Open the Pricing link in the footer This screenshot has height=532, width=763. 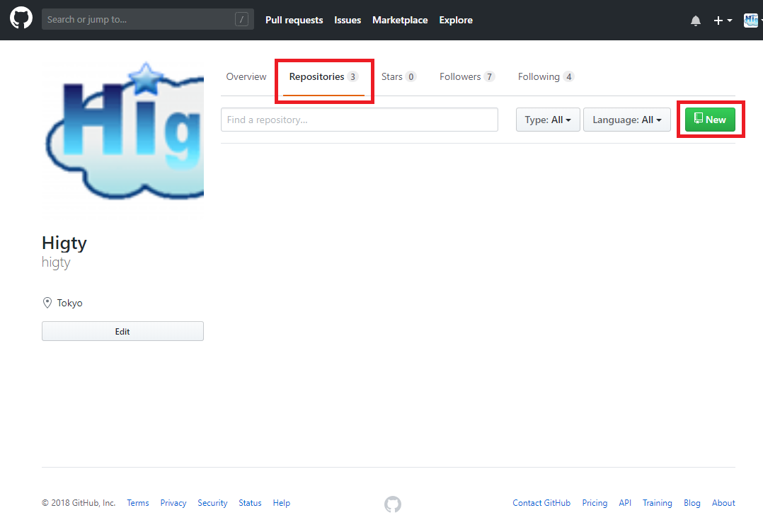point(595,502)
